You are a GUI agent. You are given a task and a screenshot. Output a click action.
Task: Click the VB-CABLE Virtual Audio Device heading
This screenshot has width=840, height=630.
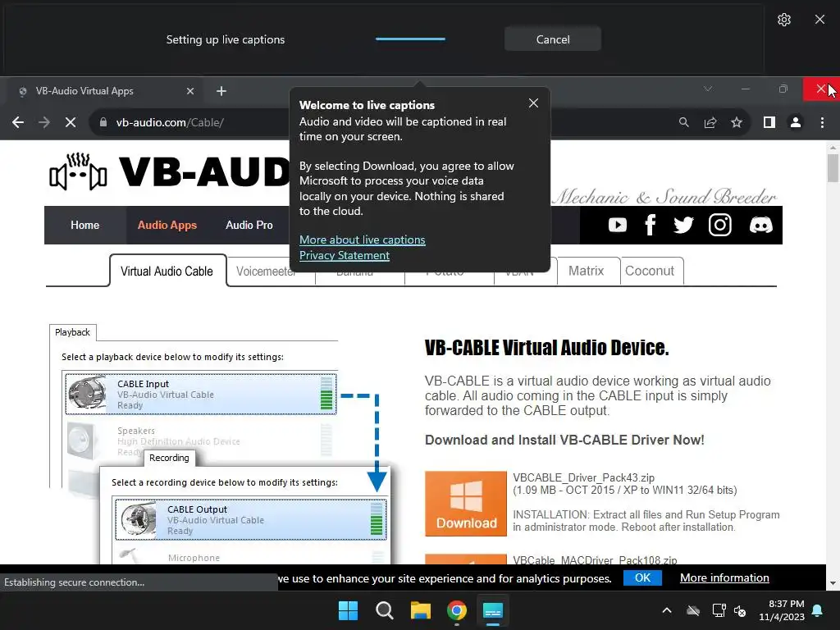click(546, 348)
